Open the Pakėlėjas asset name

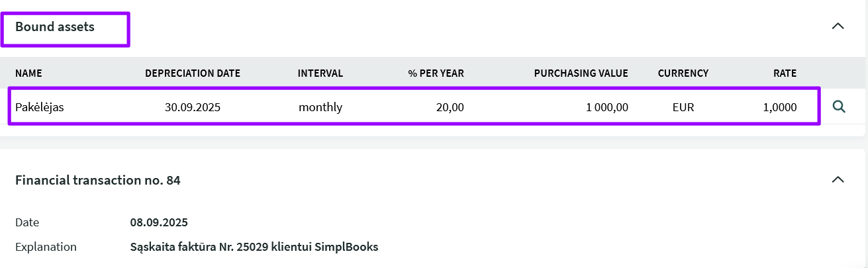pos(40,107)
